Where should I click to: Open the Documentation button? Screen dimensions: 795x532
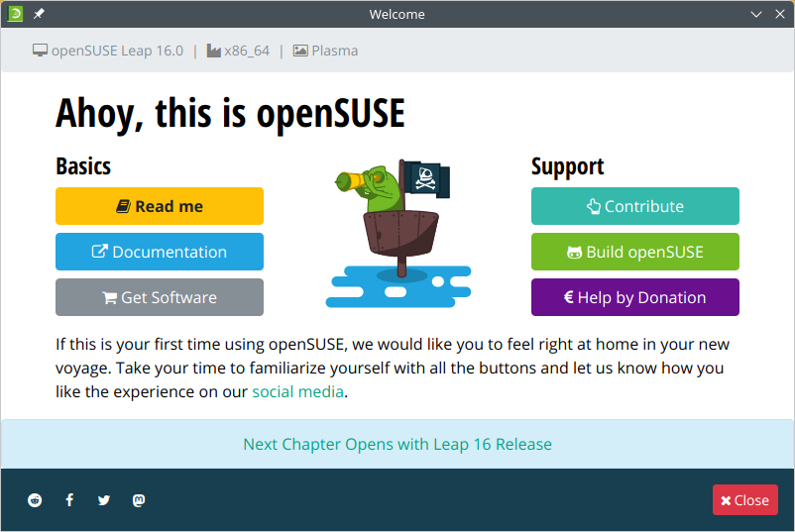tap(160, 252)
